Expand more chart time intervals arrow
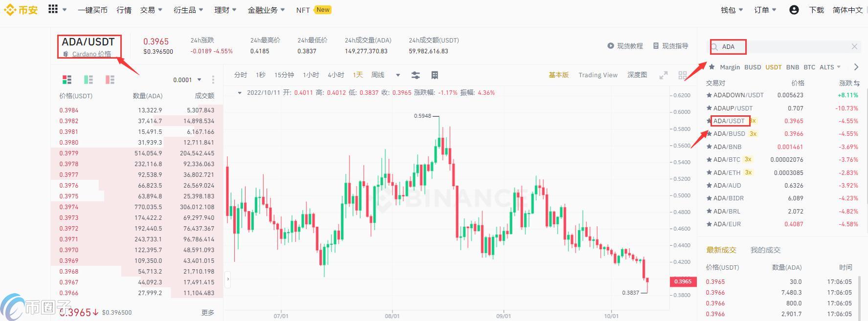 point(398,75)
